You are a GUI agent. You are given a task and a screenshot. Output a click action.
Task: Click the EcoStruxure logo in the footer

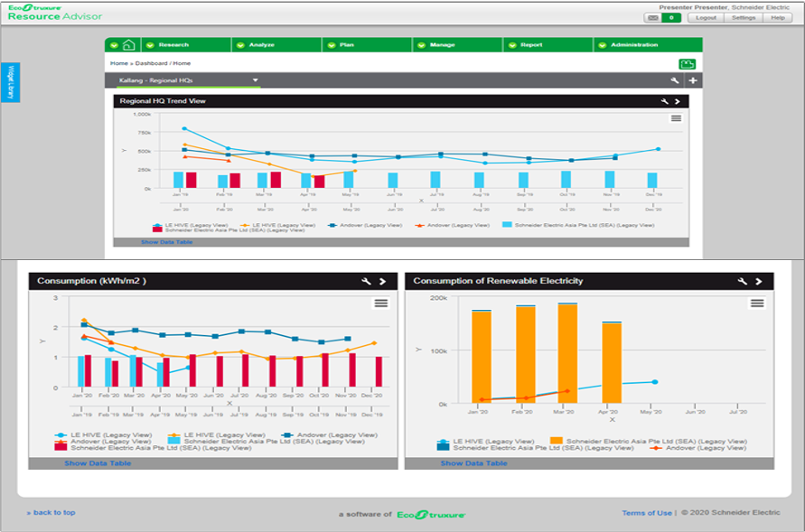[431, 515]
